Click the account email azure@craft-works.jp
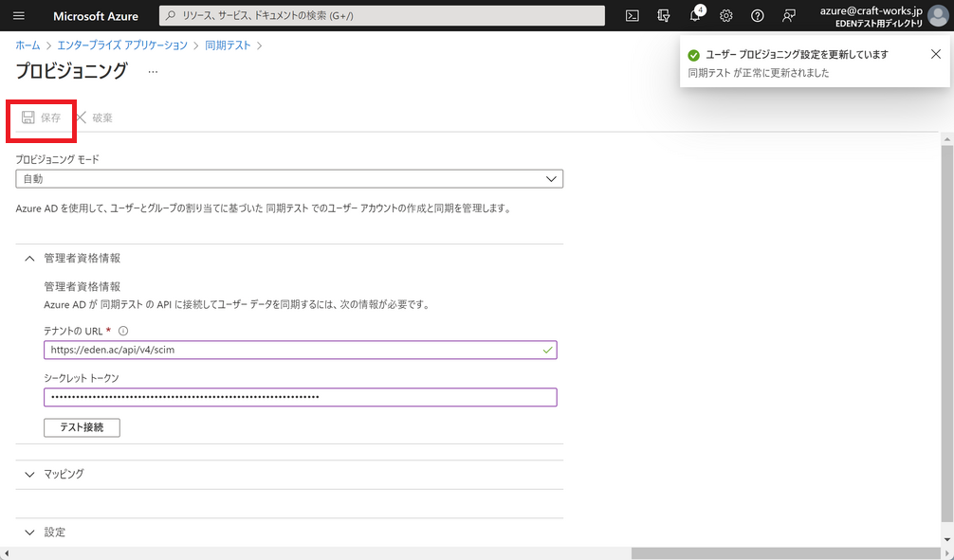The image size is (954, 560). coord(871,10)
